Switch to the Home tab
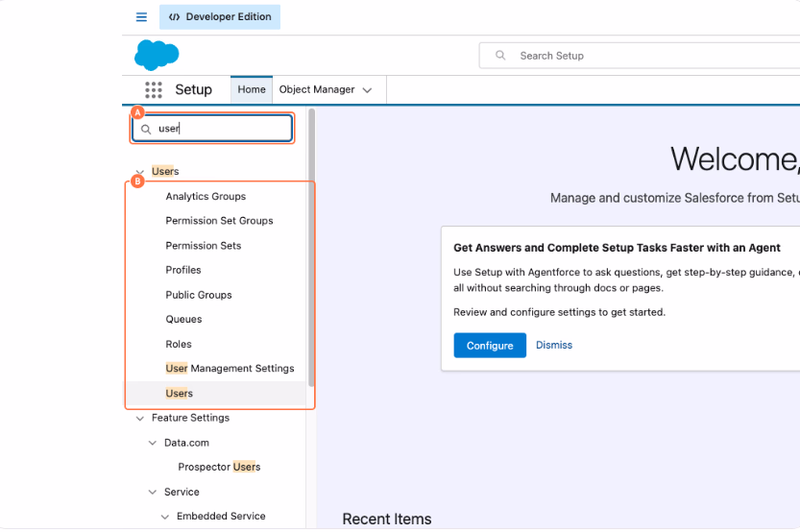The image size is (800, 532). click(x=252, y=89)
